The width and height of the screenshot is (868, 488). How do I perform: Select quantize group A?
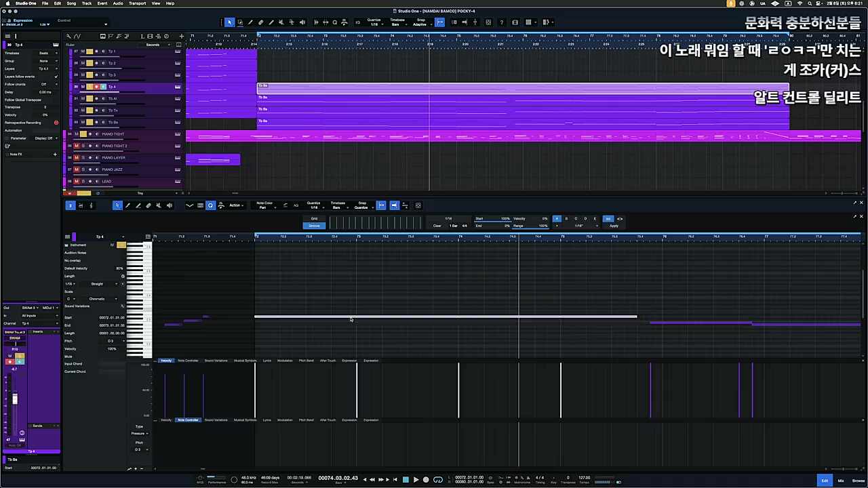pos(557,219)
